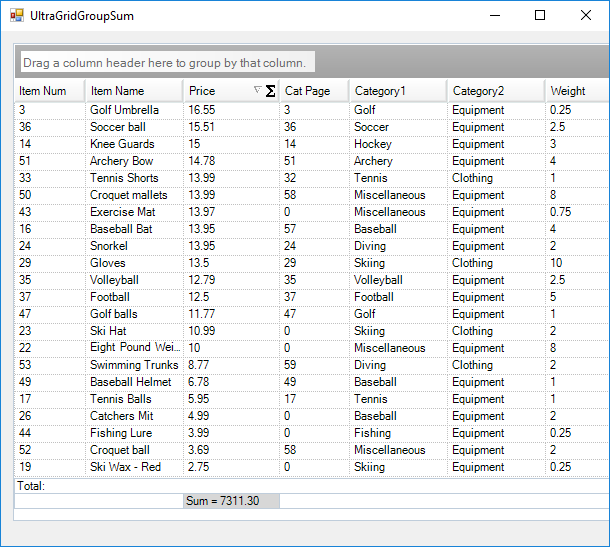Click the group-by drop area prompt
610x547 pixels.
[167, 63]
